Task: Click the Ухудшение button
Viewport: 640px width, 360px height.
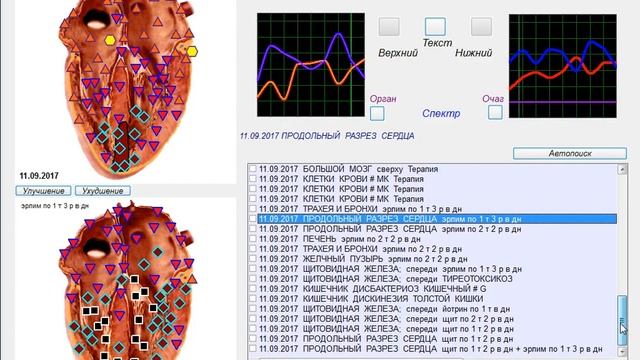Action: point(103,191)
